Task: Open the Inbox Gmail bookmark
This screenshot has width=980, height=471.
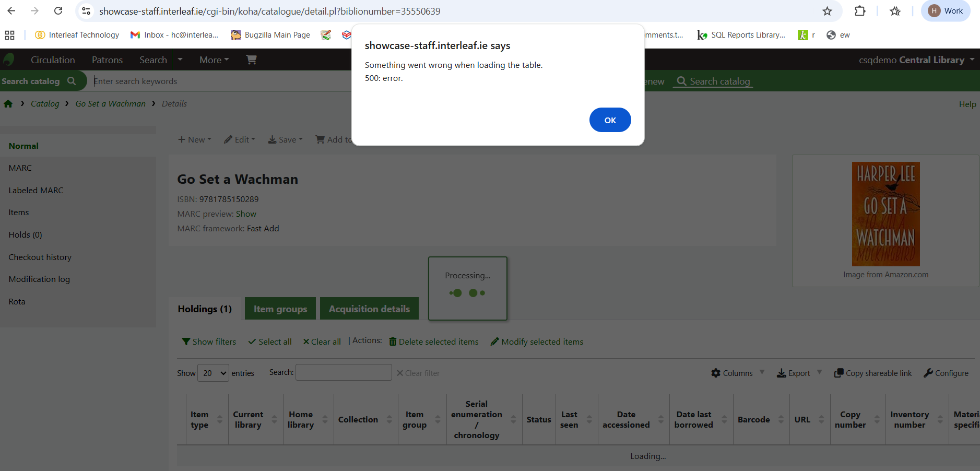Action: pos(174,35)
